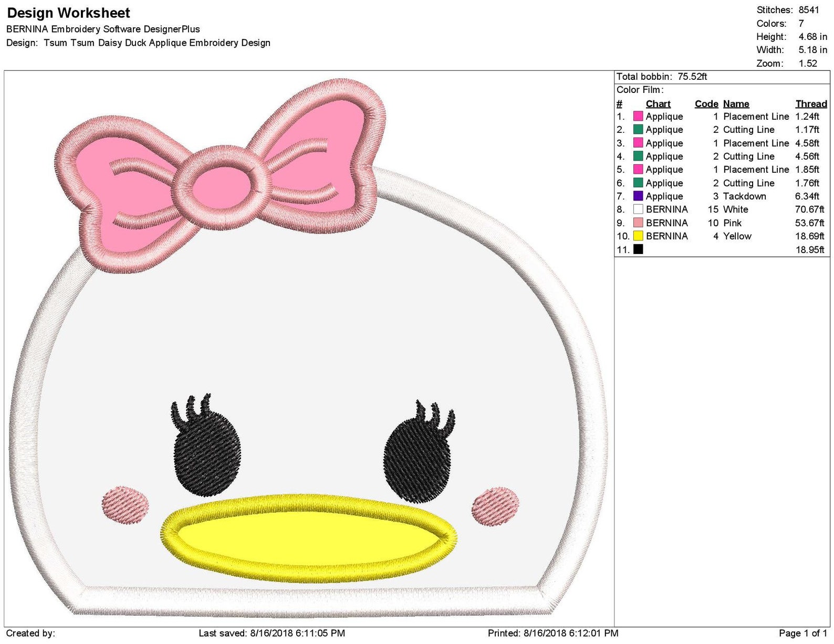Click the 'Zoom: 1.52' value
This screenshot has width=834, height=644.
click(787, 64)
